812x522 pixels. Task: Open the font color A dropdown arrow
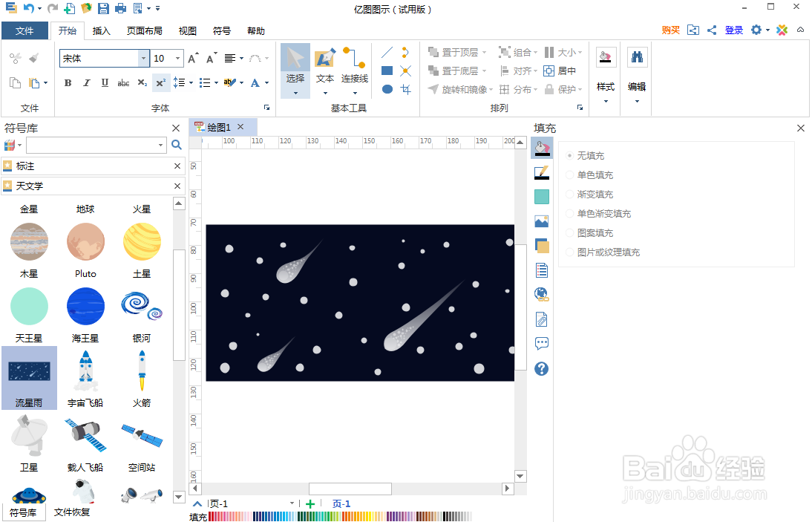(x=266, y=83)
